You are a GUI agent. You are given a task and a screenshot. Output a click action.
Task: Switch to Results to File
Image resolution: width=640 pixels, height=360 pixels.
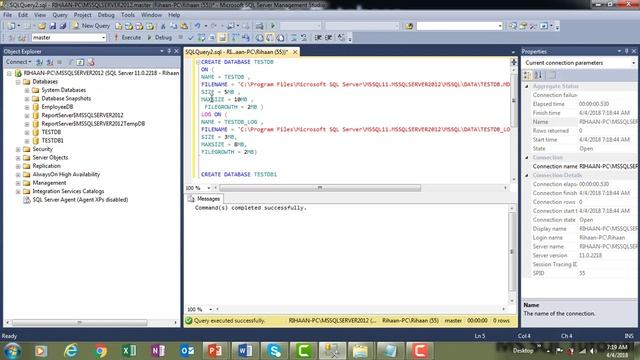[280, 38]
